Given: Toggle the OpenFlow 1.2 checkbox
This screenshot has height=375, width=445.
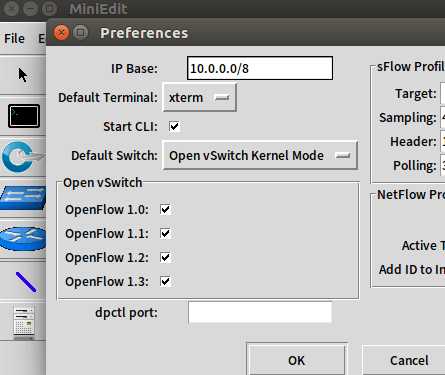Looking at the screenshot, I should [165, 257].
